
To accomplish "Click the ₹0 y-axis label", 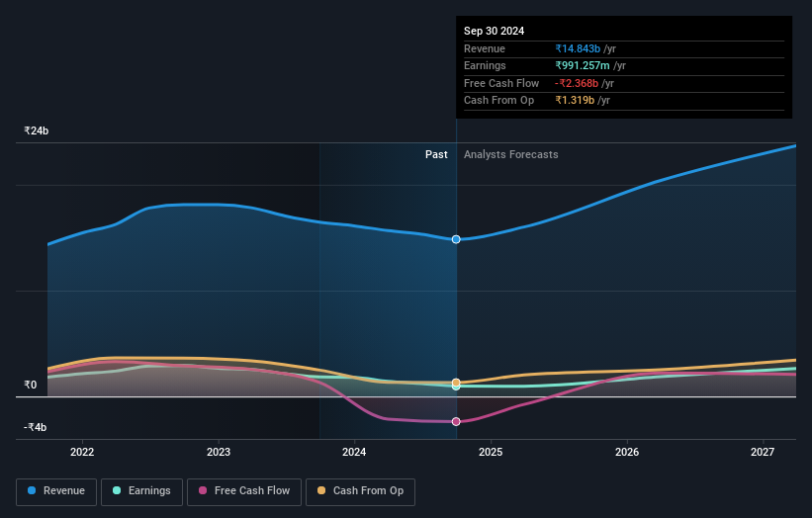I will [30, 385].
